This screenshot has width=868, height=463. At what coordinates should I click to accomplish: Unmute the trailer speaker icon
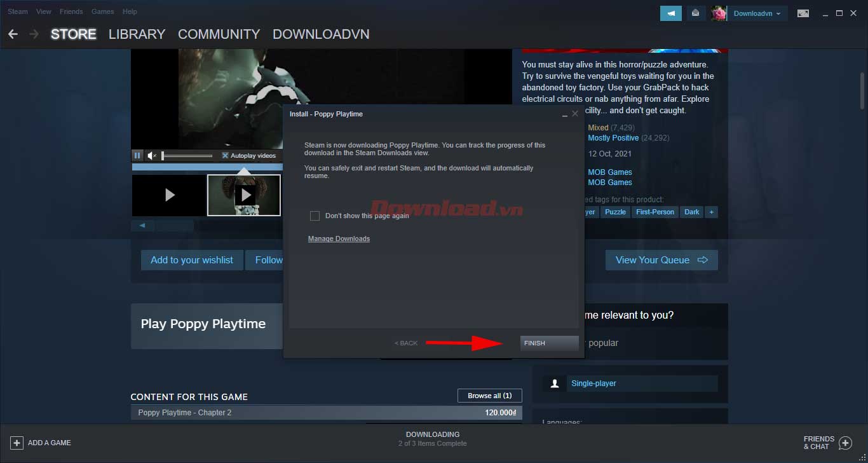pyautogui.click(x=152, y=155)
